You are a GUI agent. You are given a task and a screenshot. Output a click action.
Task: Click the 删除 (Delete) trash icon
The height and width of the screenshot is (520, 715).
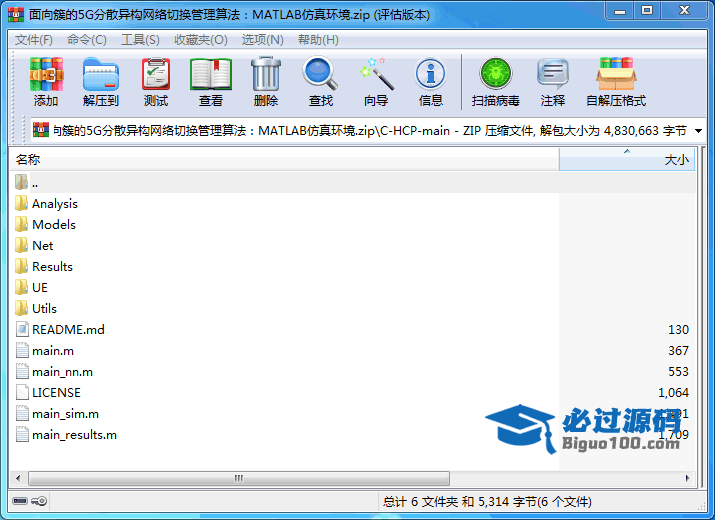pos(266,73)
